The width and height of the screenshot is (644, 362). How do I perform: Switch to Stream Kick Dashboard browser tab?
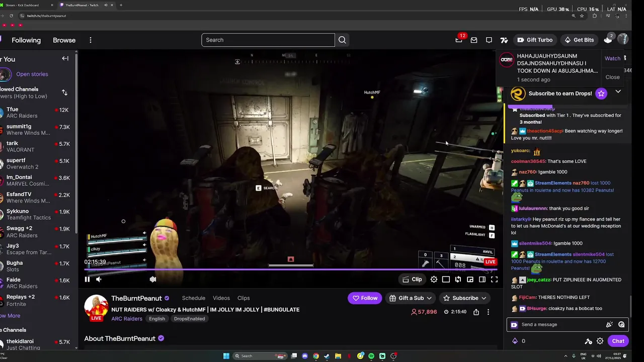click(25, 5)
